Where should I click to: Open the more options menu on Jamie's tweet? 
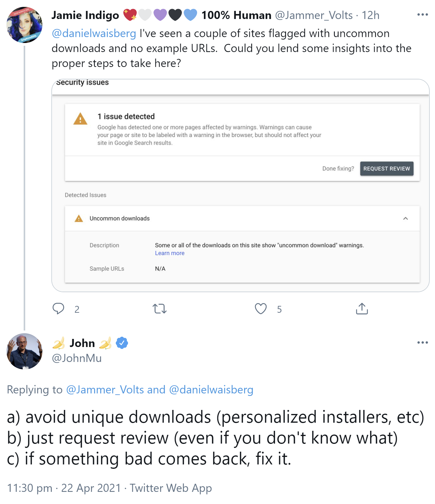(x=422, y=15)
